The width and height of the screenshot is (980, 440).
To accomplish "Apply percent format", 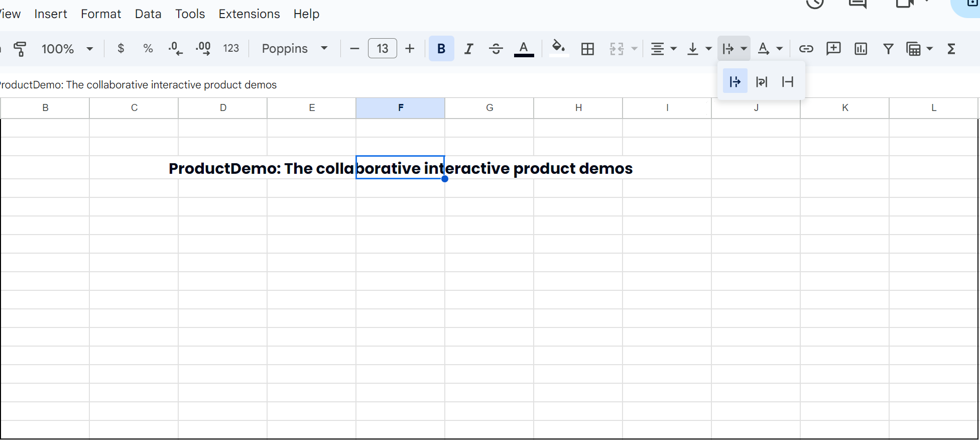I will click(x=148, y=49).
